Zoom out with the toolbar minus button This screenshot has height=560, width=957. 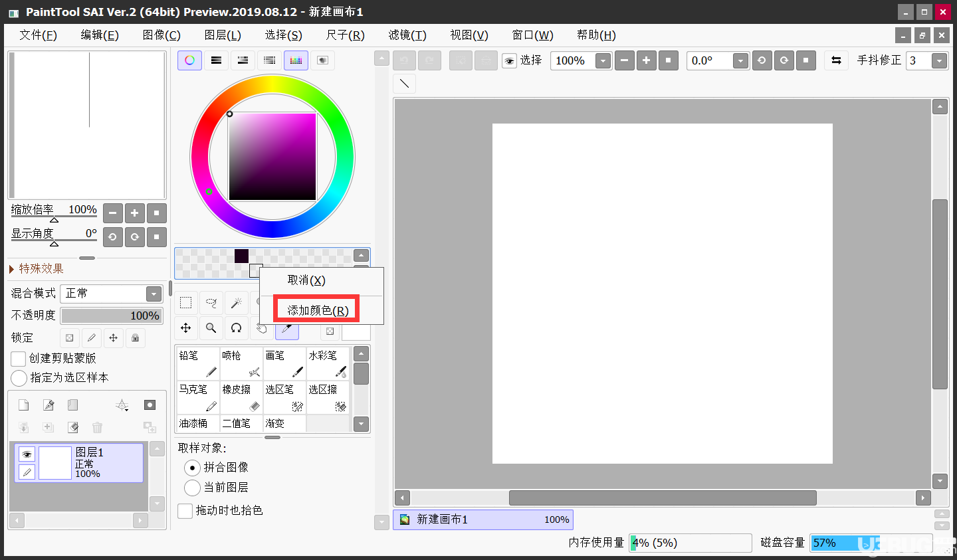(624, 60)
